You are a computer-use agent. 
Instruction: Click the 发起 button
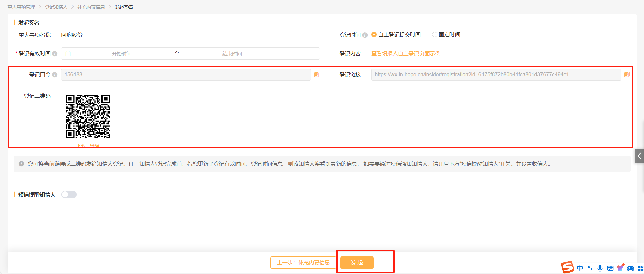tap(357, 263)
